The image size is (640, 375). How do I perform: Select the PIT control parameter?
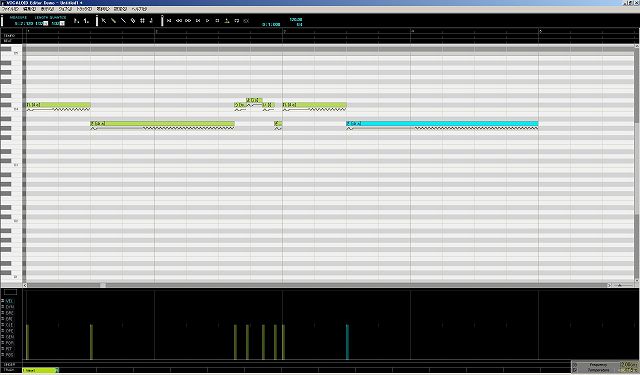(9, 349)
